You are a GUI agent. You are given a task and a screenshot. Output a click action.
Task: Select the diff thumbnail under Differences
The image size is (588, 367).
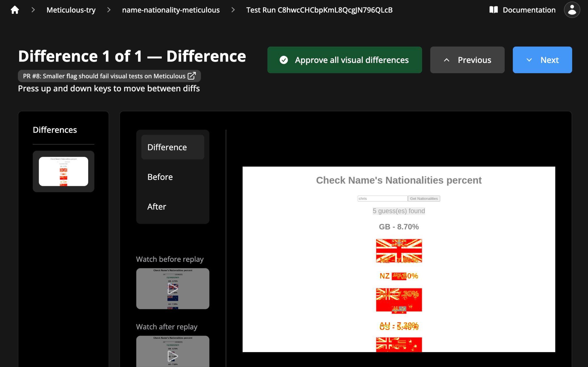(x=63, y=171)
